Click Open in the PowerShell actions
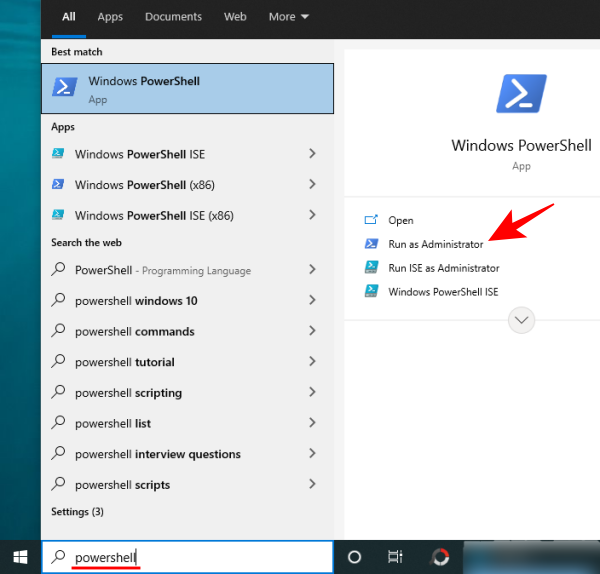 click(400, 220)
